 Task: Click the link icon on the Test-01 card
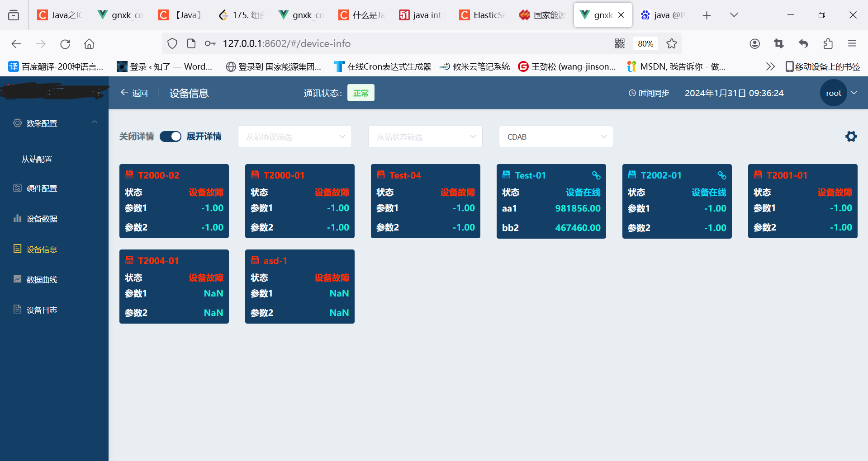click(596, 175)
